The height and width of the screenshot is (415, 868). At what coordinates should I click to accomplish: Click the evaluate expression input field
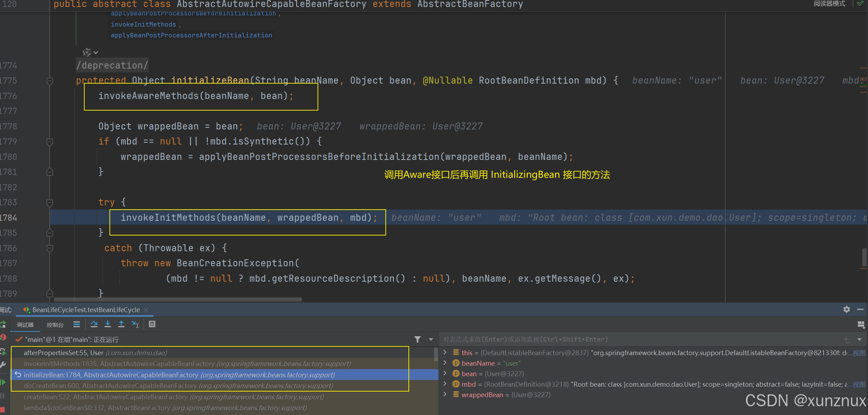[640, 339]
